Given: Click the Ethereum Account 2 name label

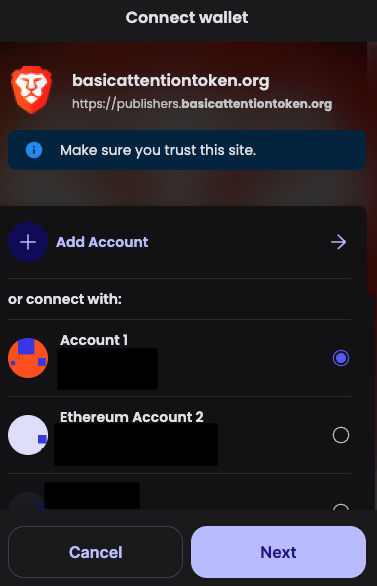Looking at the screenshot, I should 132,417.
